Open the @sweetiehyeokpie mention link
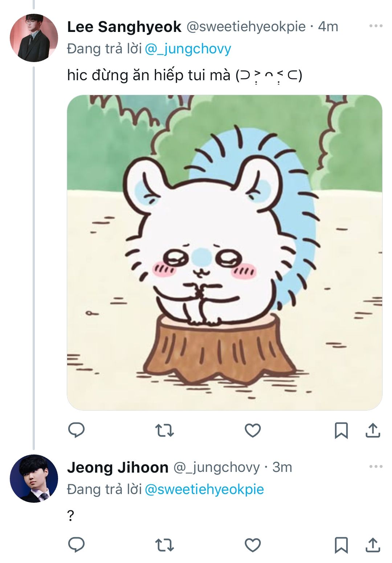Viewport: 392px width, 563px height. pos(204,489)
